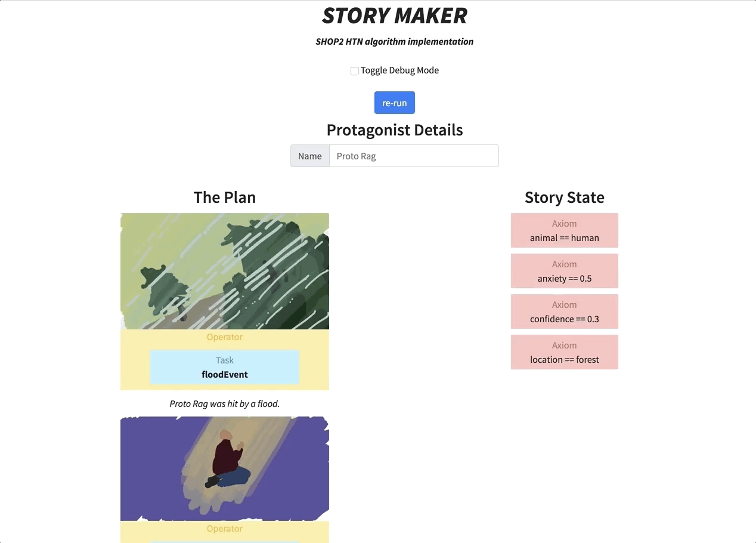Click the 'Protagonist Details' heading
Image resolution: width=756 pixels, height=543 pixels.
point(394,130)
